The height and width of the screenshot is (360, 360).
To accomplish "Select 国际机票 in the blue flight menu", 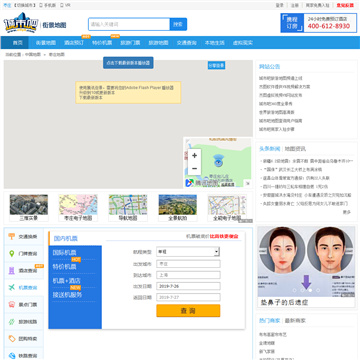I will (x=64, y=252).
